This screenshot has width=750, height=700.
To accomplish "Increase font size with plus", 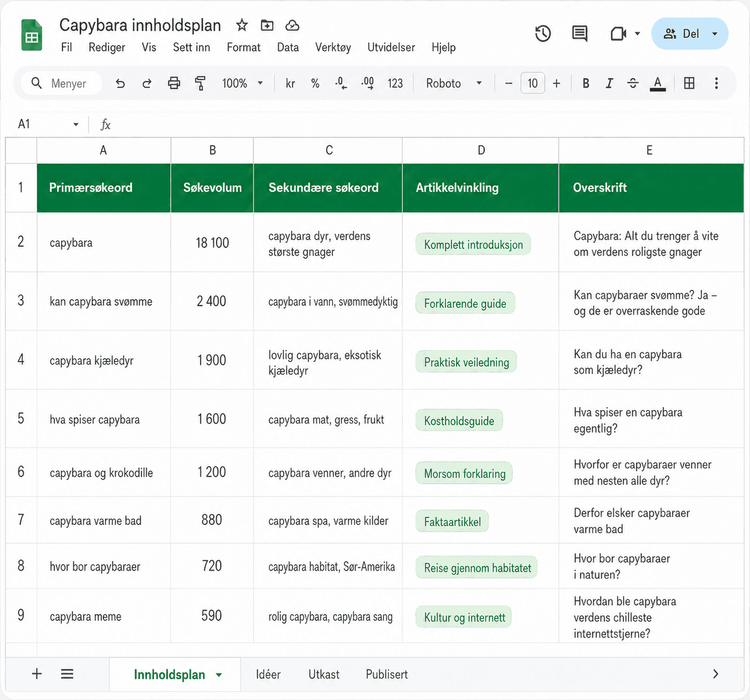I will [x=556, y=83].
